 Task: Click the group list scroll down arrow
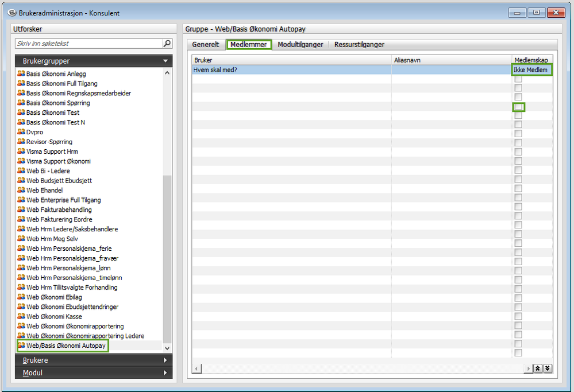click(167, 348)
